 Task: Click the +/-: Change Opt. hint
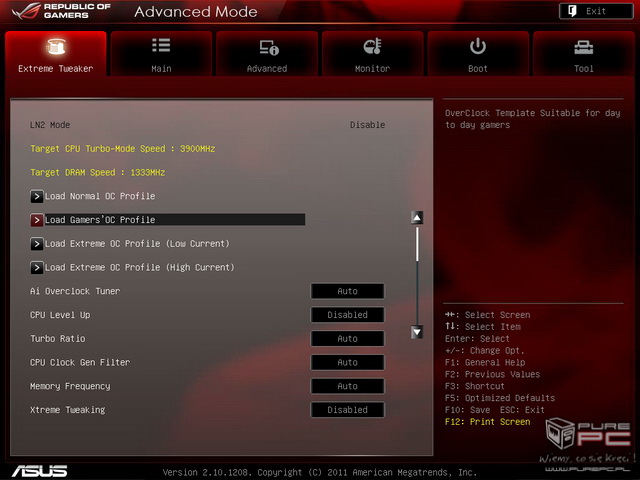pyautogui.click(x=484, y=351)
